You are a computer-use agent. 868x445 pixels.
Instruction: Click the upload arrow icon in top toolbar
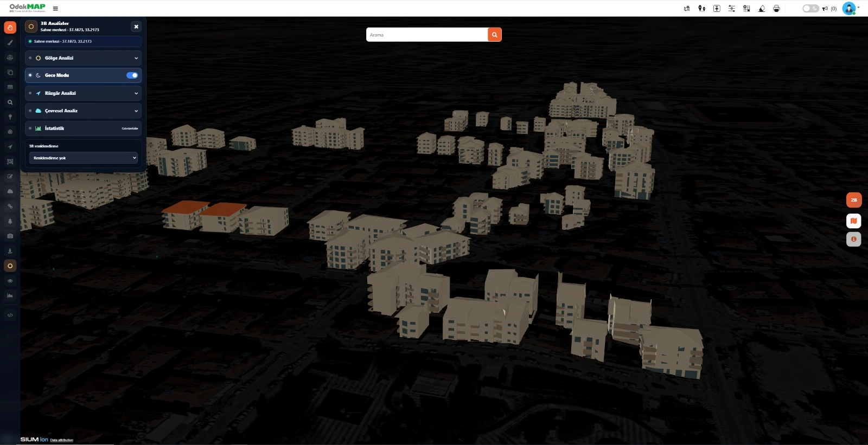tap(717, 9)
